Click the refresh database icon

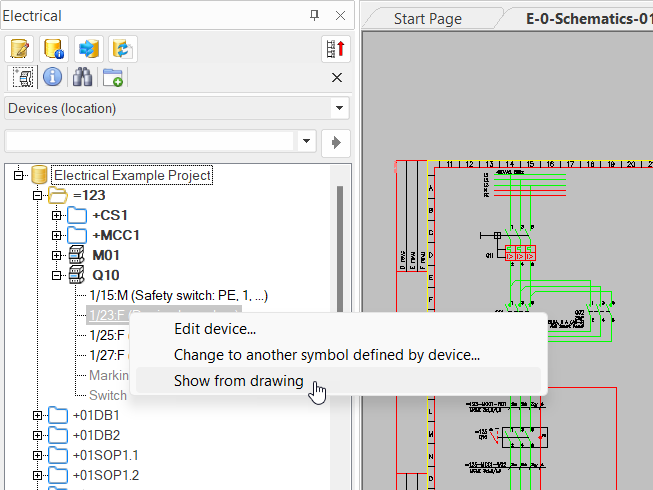(x=122, y=49)
